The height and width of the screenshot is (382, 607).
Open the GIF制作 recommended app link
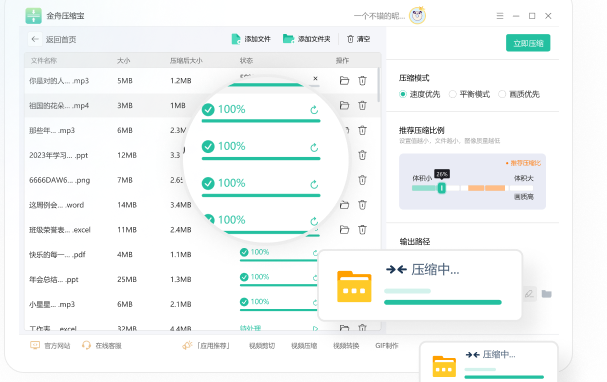387,346
